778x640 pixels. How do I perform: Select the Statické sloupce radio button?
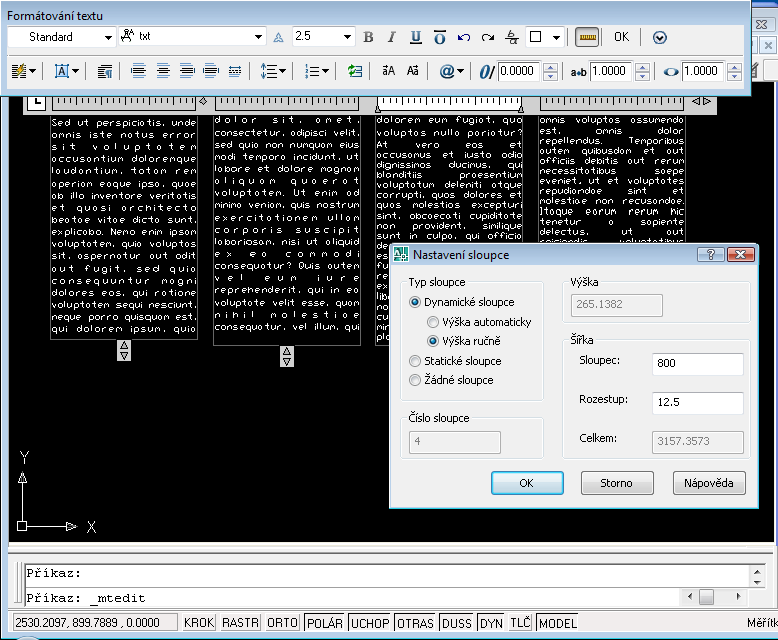(416, 361)
